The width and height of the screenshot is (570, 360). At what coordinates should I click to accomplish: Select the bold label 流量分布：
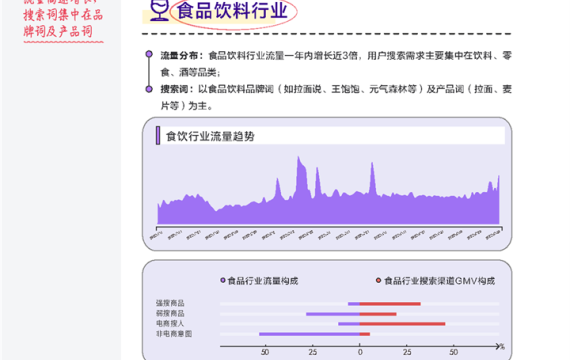pos(182,56)
